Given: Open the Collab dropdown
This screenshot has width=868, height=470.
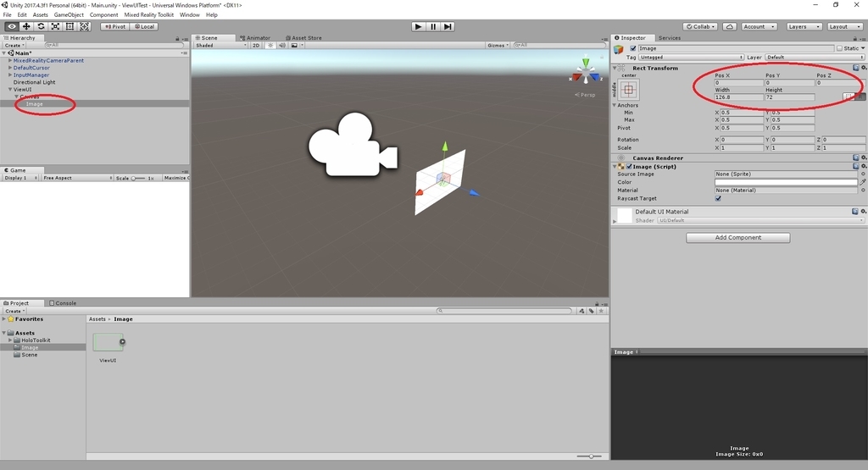Looking at the screenshot, I should (x=700, y=26).
